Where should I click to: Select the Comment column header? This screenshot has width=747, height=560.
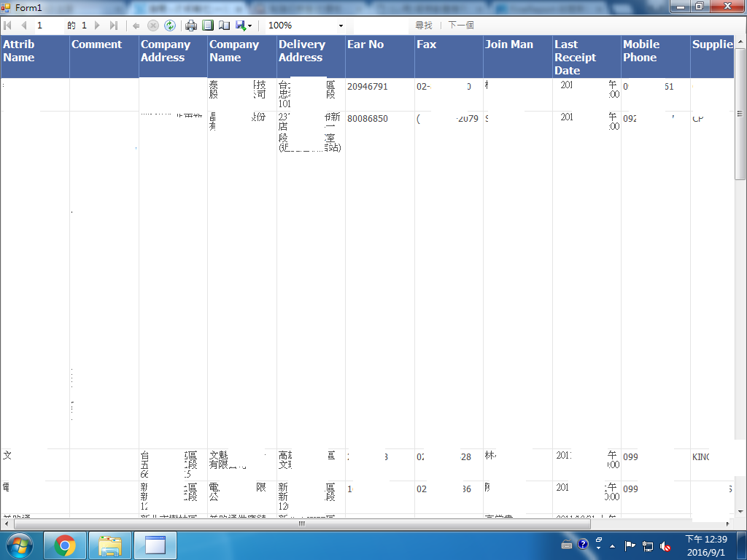pos(104,57)
